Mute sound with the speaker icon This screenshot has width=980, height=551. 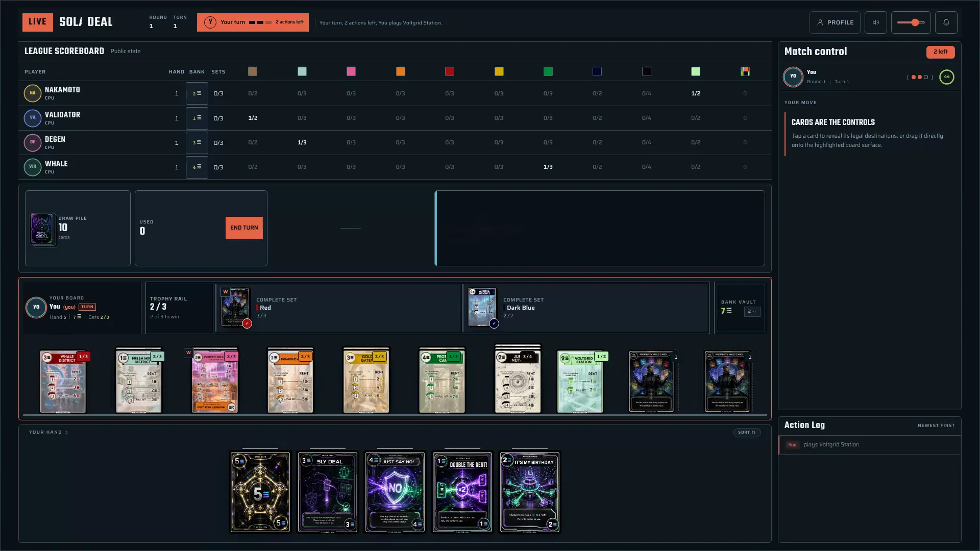click(875, 22)
